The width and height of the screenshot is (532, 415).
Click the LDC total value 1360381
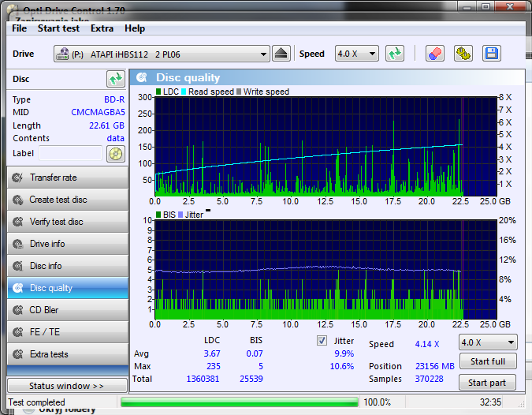point(203,379)
